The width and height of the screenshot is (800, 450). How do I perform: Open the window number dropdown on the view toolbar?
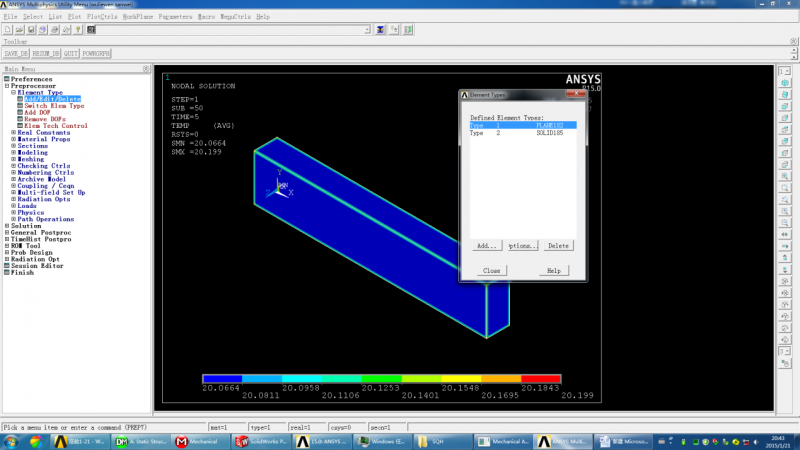(785, 71)
